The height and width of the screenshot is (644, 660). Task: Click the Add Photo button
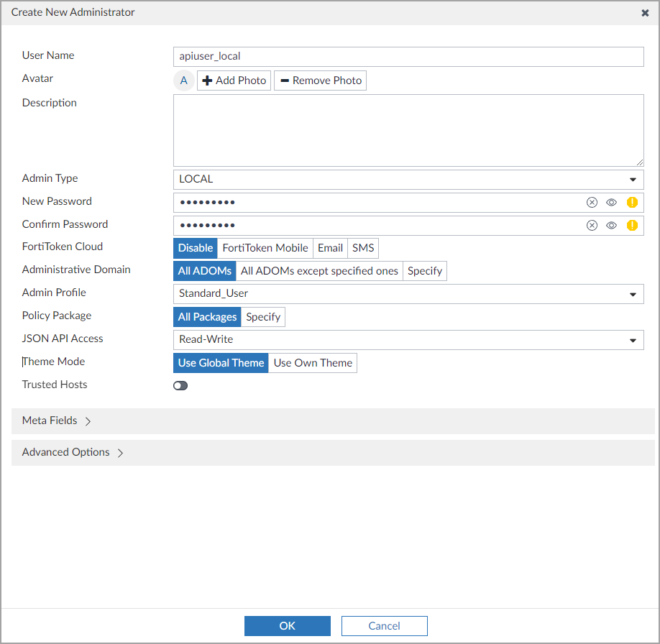pos(234,80)
